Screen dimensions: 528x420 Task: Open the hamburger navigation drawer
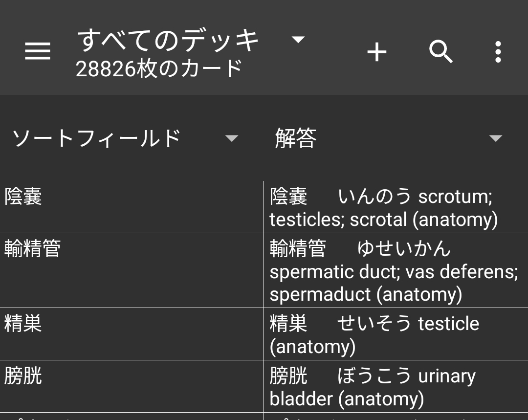pos(38,51)
